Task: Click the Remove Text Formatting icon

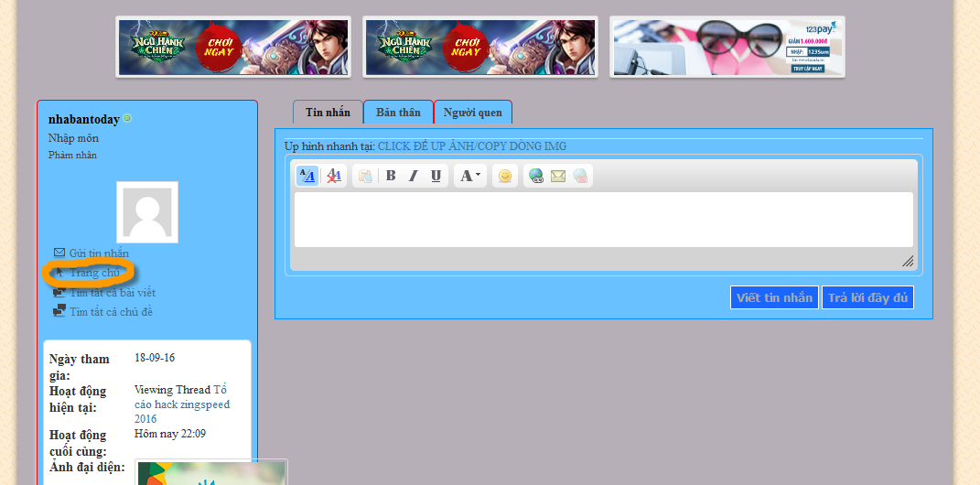Action: (334, 177)
